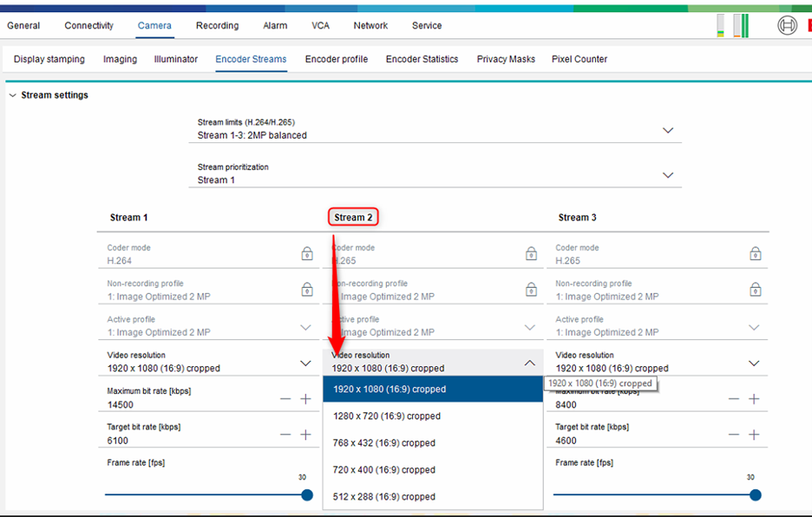Screen dimensions: 812x517
Task: Click Stream 3 non-recording profile lock icon
Action: (x=755, y=290)
